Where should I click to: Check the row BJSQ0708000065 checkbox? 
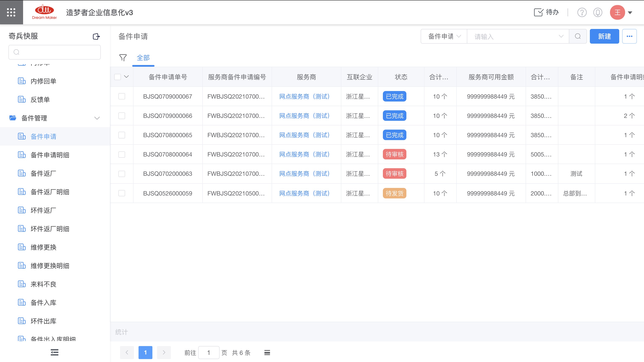click(x=122, y=135)
